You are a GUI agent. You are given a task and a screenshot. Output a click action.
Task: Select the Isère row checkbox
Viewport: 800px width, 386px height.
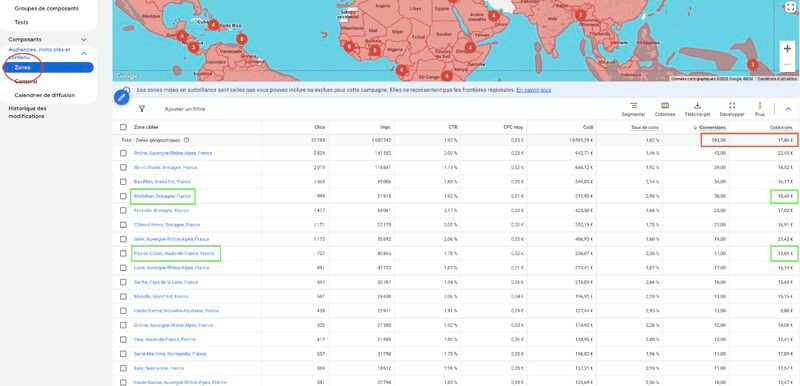[123, 239]
